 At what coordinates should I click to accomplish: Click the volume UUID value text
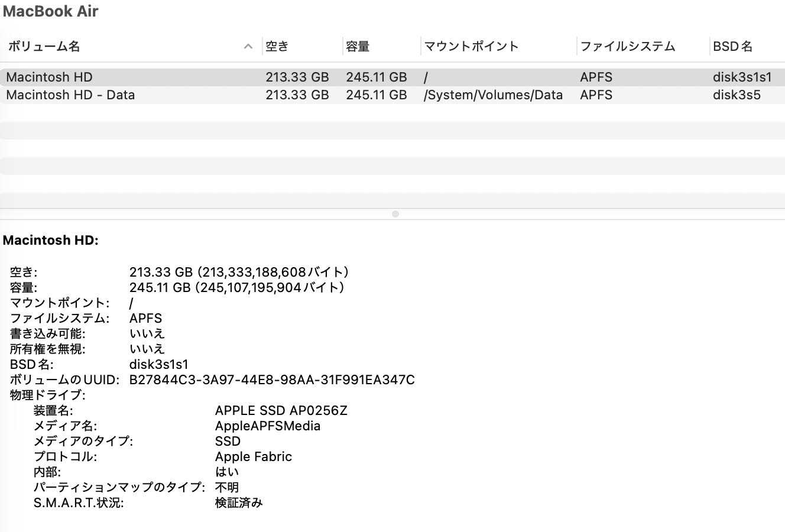tap(272, 379)
